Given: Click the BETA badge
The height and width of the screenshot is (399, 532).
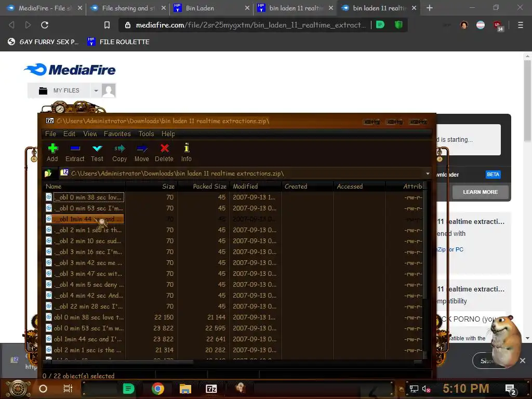Looking at the screenshot, I should (x=493, y=175).
